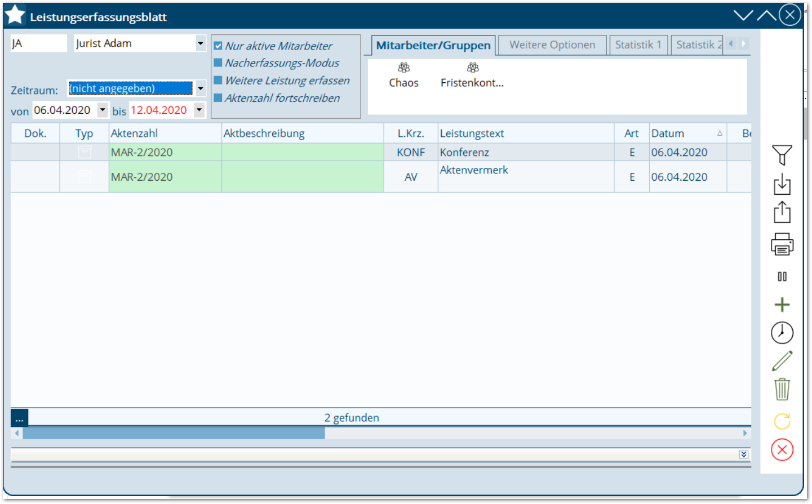Collapse window with the up chevron
812x504 pixels.
(x=766, y=15)
